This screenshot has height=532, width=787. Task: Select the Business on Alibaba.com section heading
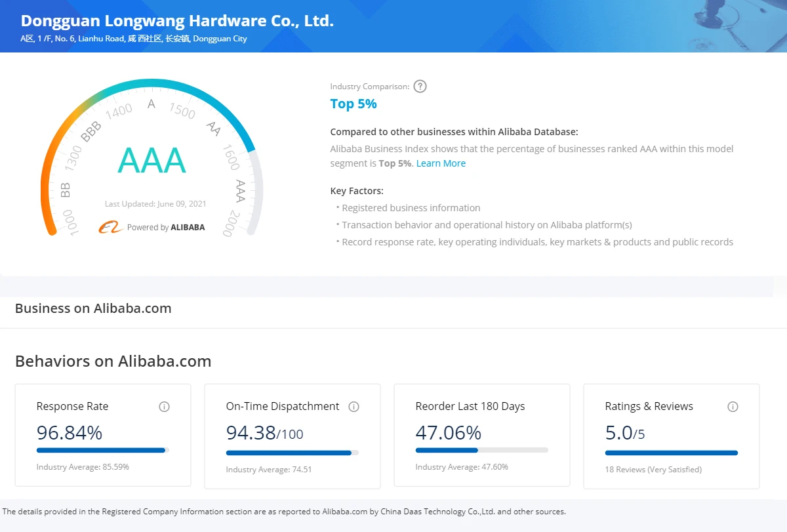coord(93,308)
